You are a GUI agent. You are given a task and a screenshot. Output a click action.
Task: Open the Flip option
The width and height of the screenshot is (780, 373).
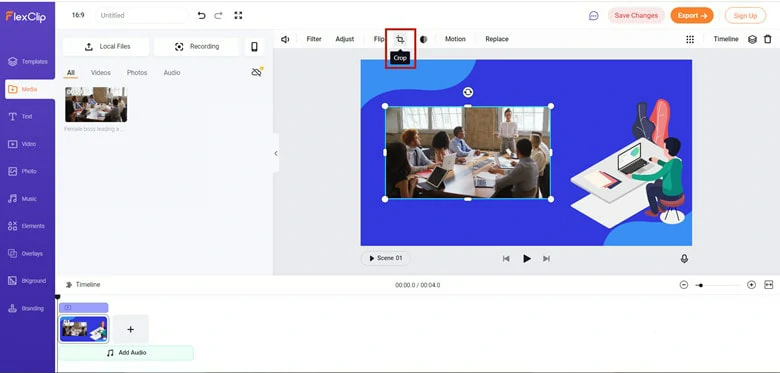[379, 39]
